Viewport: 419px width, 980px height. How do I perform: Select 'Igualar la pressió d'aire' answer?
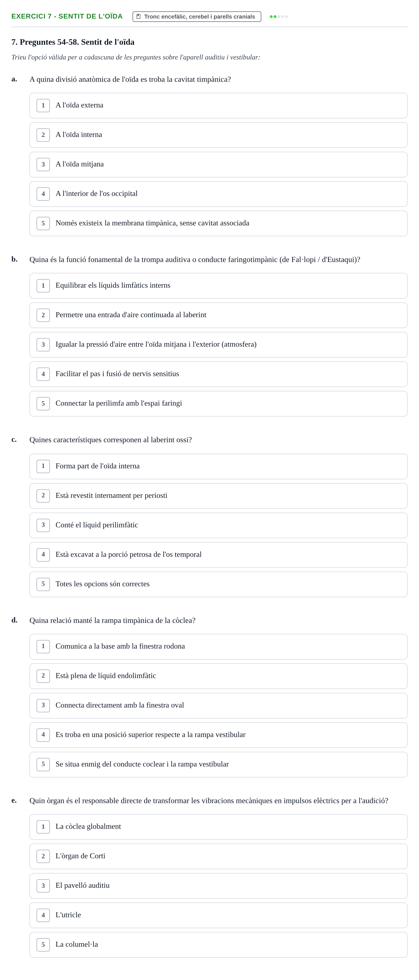218,345
